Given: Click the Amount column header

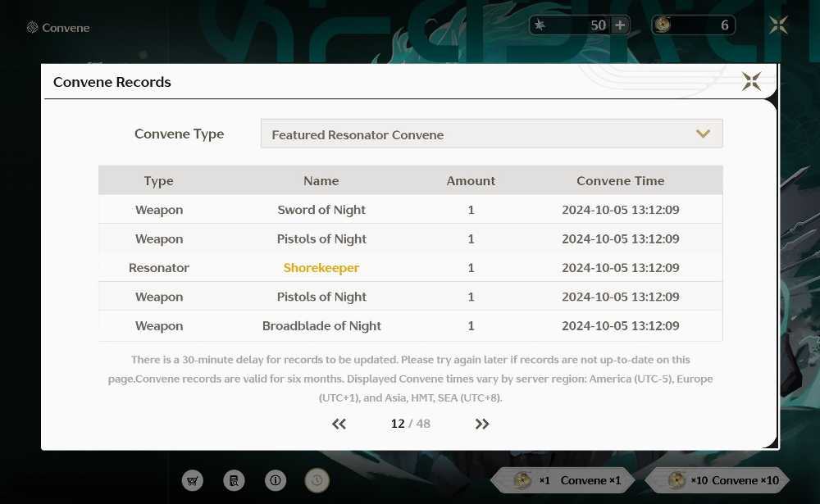Looking at the screenshot, I should [471, 181].
